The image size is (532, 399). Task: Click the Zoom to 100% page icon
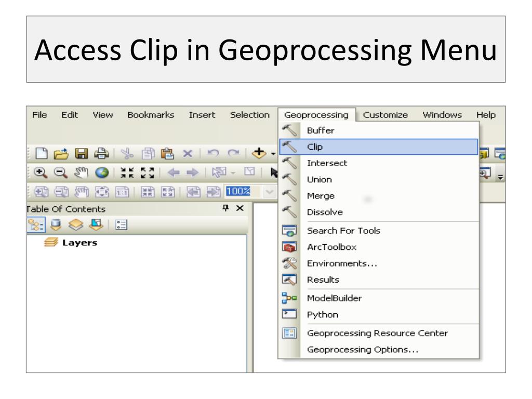tap(122, 192)
